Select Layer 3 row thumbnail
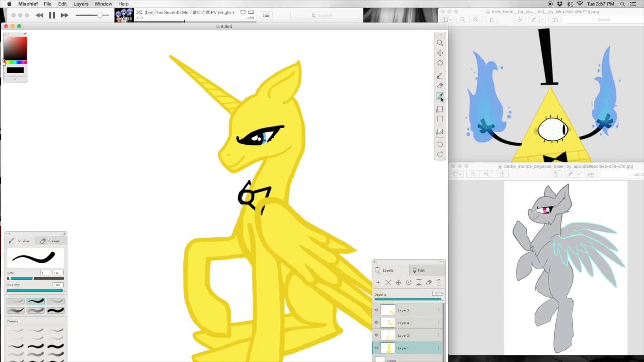This screenshot has height=362, width=644. [388, 310]
